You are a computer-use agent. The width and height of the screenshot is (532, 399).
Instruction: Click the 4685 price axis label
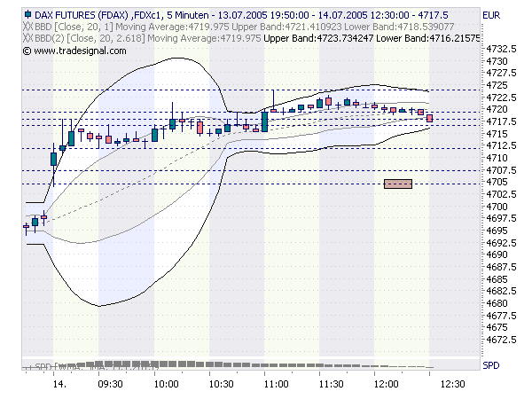(497, 279)
